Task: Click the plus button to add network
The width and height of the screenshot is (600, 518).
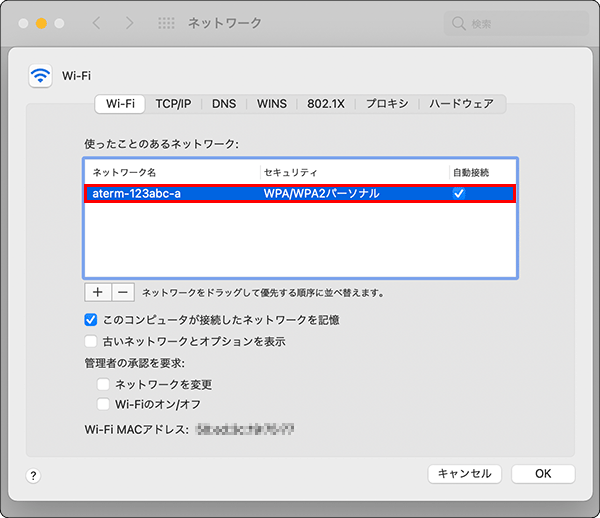Action: [x=97, y=293]
